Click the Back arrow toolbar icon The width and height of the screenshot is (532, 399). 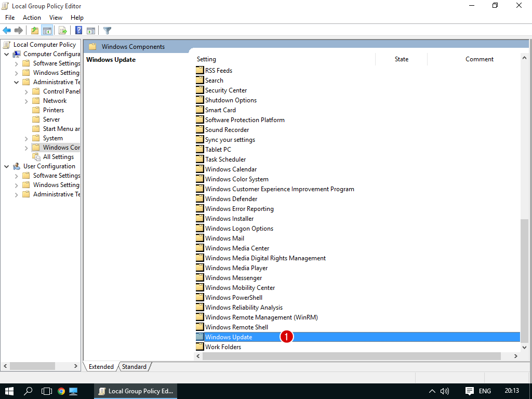point(7,31)
